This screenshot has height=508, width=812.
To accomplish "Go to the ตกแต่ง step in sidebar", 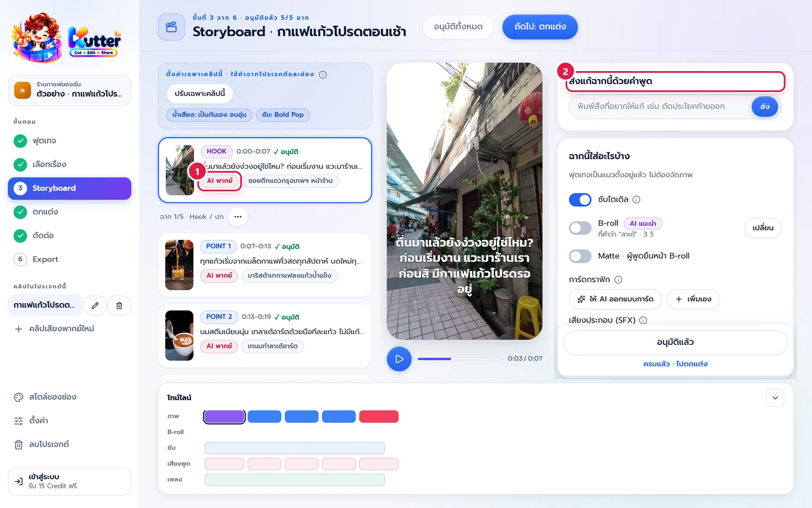I will click(69, 212).
